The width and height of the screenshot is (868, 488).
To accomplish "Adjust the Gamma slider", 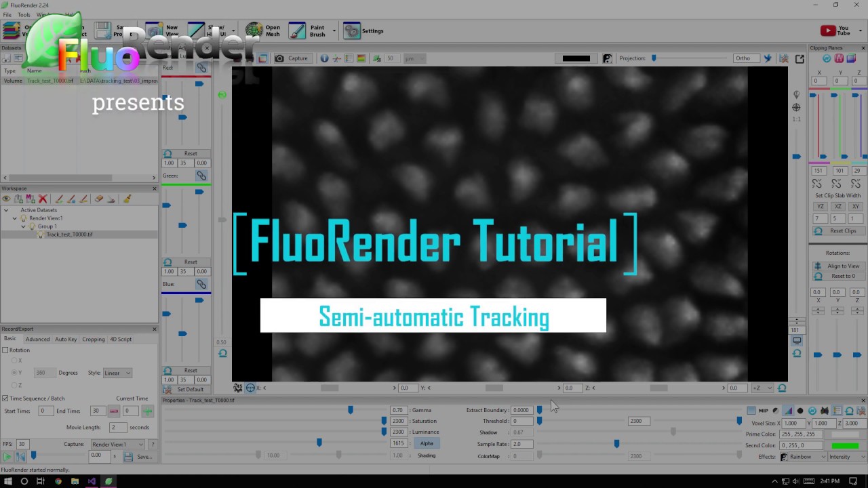I will (275, 410).
